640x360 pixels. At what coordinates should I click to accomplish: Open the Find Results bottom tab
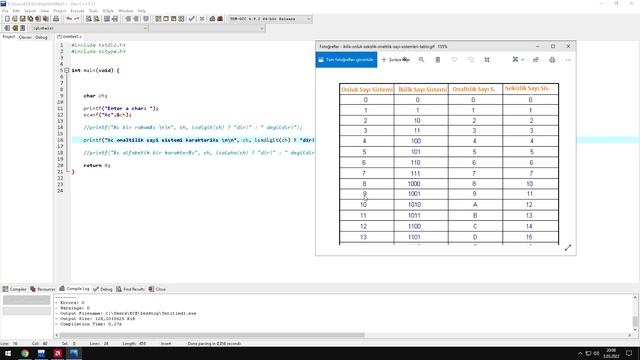click(130, 289)
